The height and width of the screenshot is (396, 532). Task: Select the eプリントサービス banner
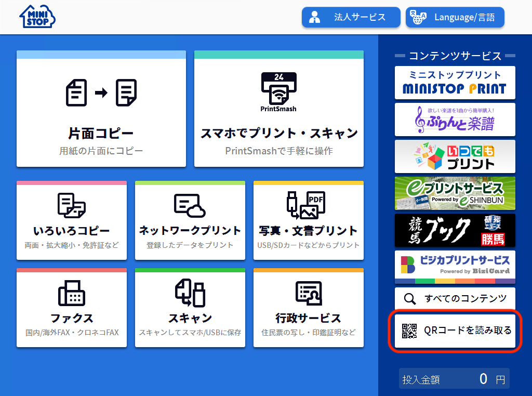(x=455, y=193)
